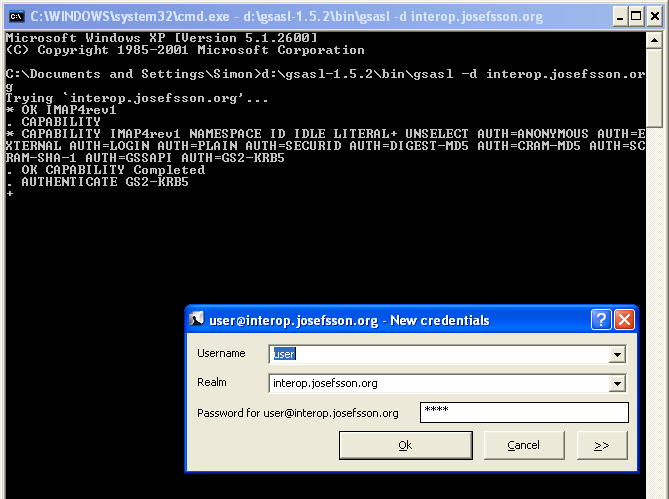Image resolution: width=669 pixels, height=499 pixels.
Task: Click the Realm label
Action: tap(212, 382)
